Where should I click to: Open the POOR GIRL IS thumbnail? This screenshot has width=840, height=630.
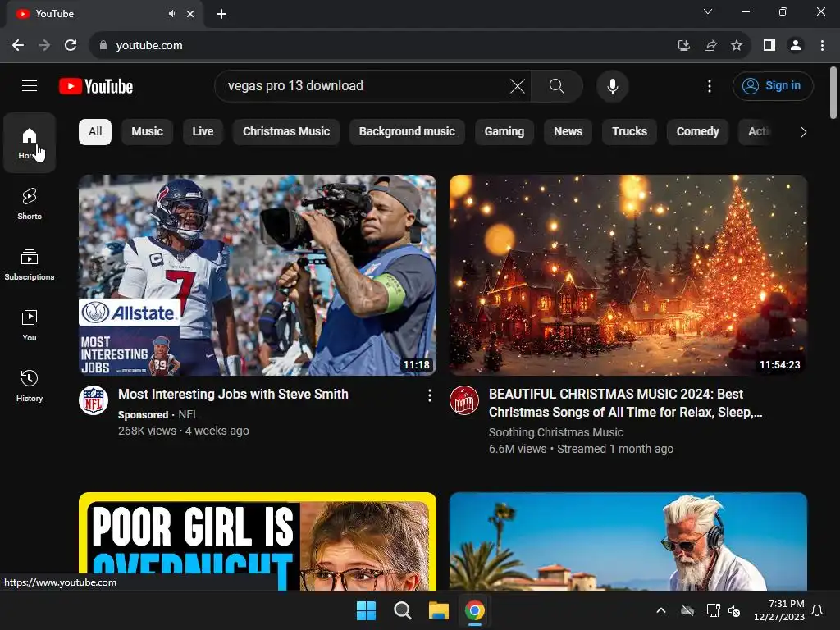[257, 541]
